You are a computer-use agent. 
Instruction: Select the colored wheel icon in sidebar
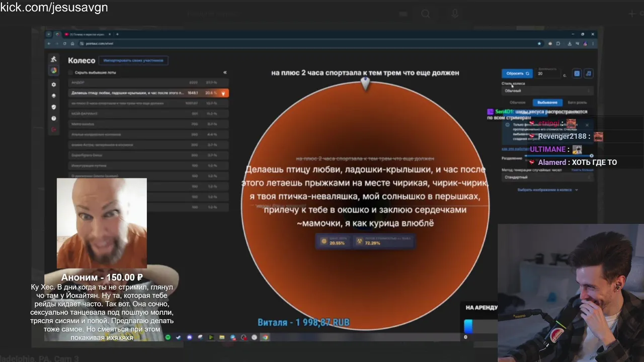pos(54,71)
